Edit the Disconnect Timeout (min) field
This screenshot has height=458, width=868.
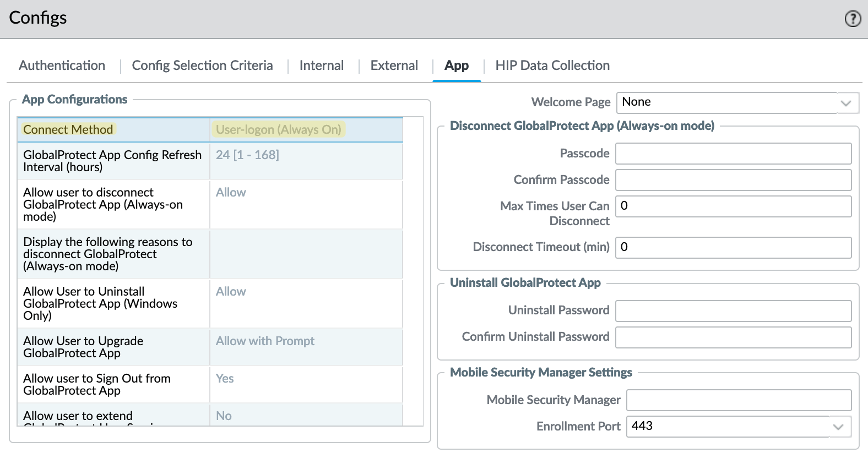pos(734,248)
